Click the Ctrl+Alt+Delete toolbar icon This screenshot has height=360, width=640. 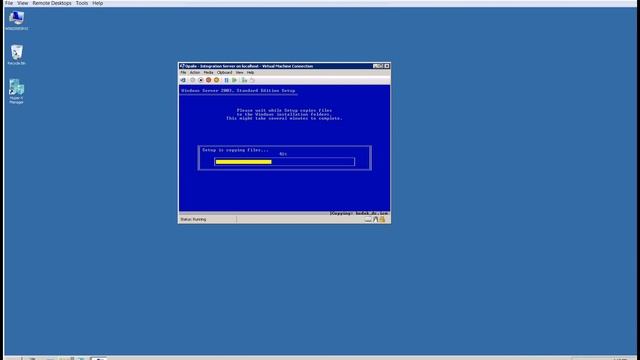183,80
